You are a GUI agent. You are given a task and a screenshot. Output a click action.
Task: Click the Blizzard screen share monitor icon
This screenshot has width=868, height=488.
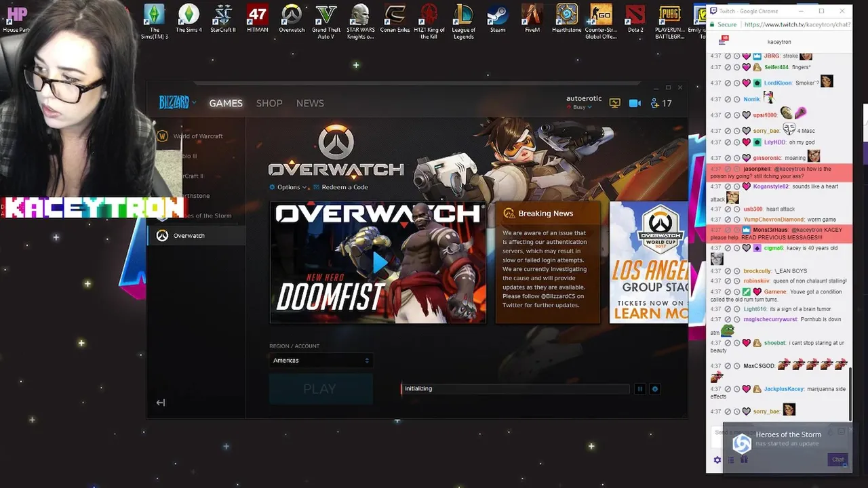614,103
